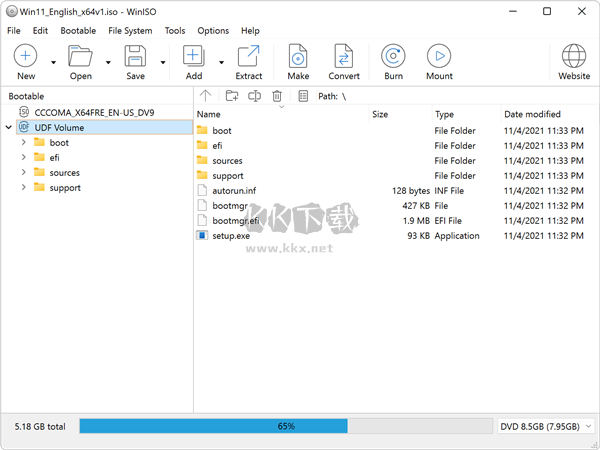
Task: Open the Website globe icon
Action: [x=574, y=56]
